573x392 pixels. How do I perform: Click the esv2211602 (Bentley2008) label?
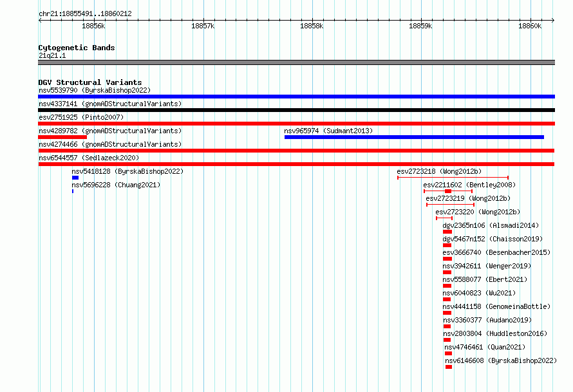coord(469,185)
